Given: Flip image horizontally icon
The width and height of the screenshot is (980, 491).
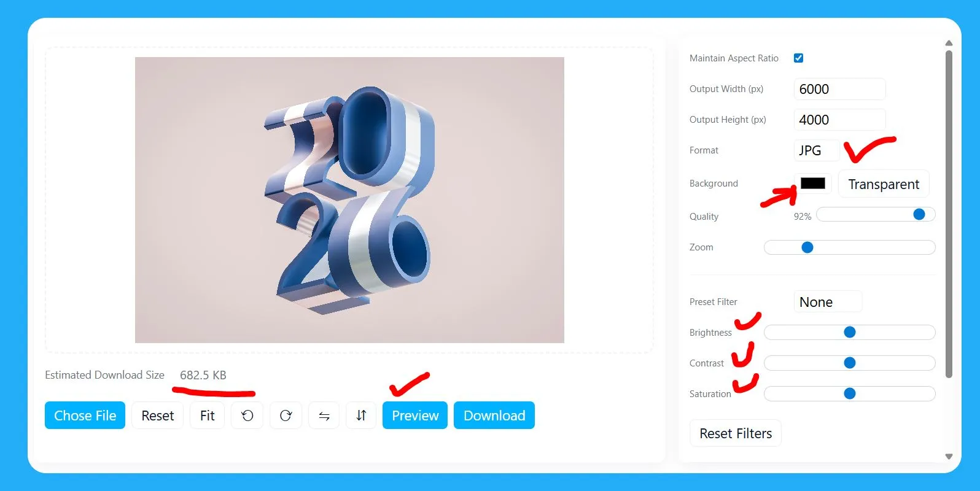Looking at the screenshot, I should [324, 416].
